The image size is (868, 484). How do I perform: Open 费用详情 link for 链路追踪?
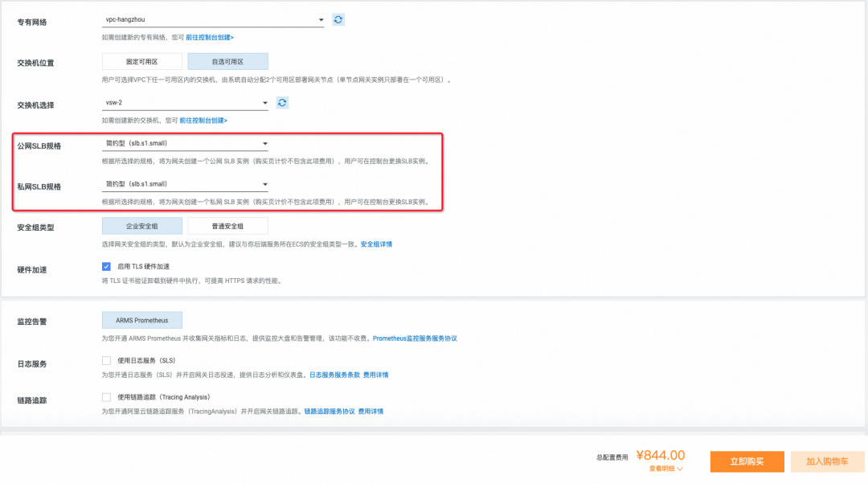click(x=371, y=412)
